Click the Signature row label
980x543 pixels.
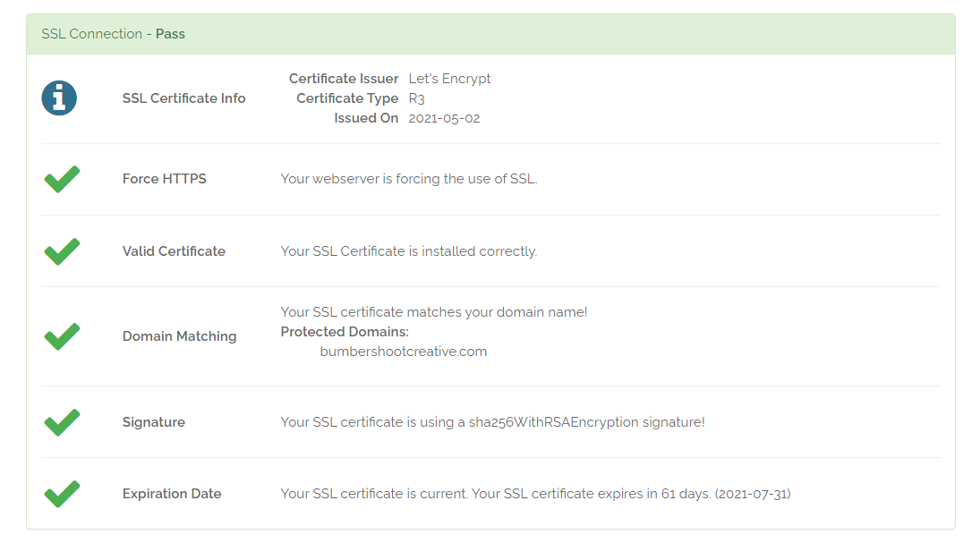[153, 422]
